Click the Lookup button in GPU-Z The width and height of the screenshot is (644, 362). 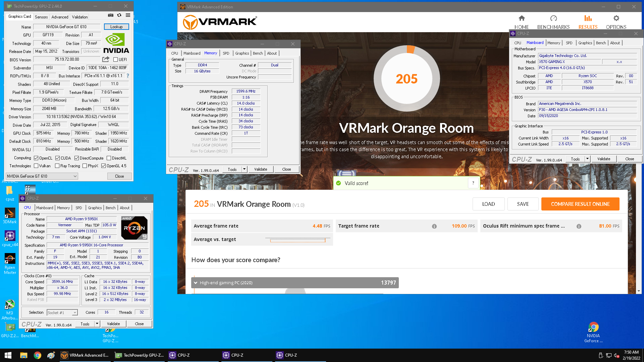116,27
